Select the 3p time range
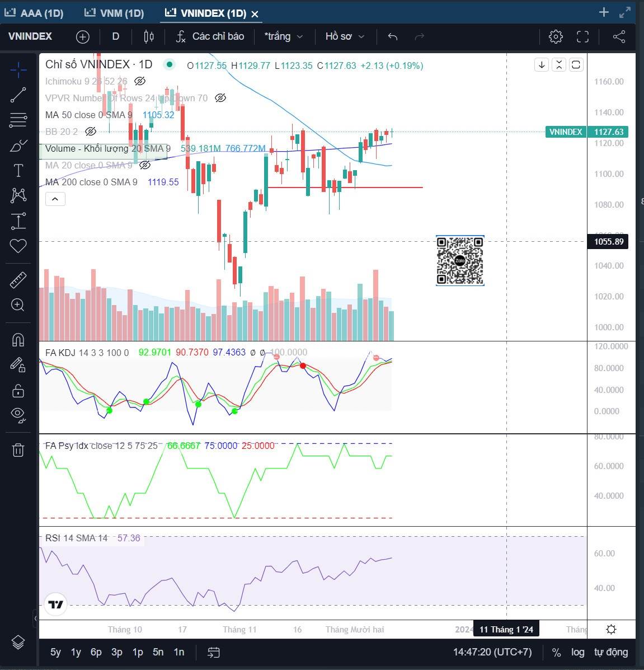Screen dimensions: 644x670 coord(117,652)
